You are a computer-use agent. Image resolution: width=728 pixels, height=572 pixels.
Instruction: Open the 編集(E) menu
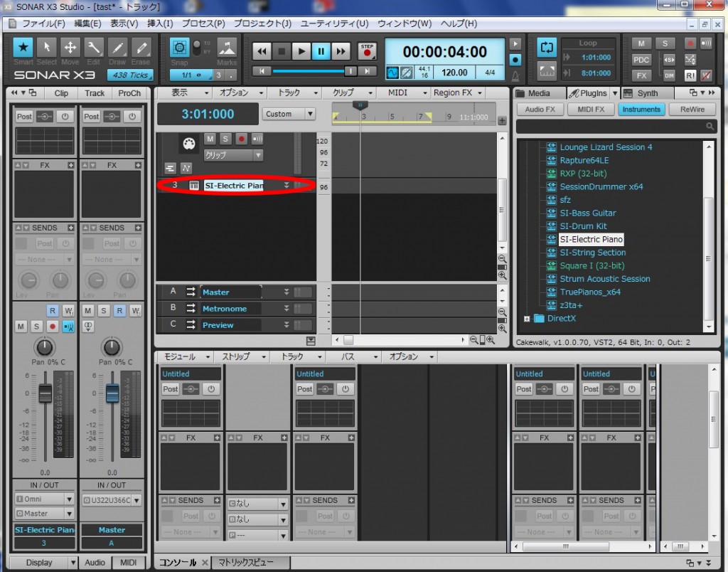coord(87,23)
